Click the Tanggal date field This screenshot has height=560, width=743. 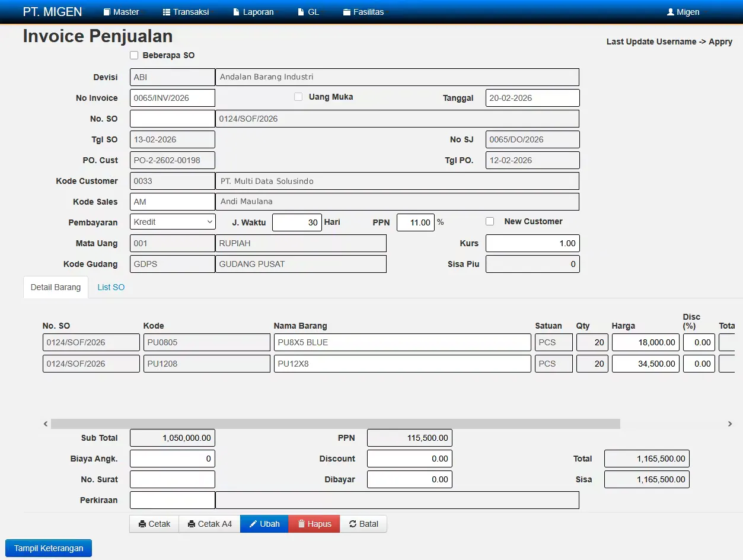pos(532,98)
